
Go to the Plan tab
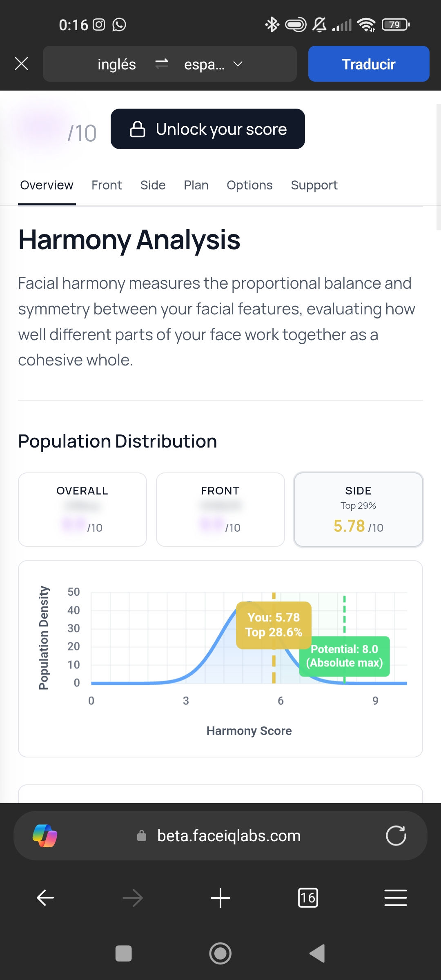coord(196,185)
